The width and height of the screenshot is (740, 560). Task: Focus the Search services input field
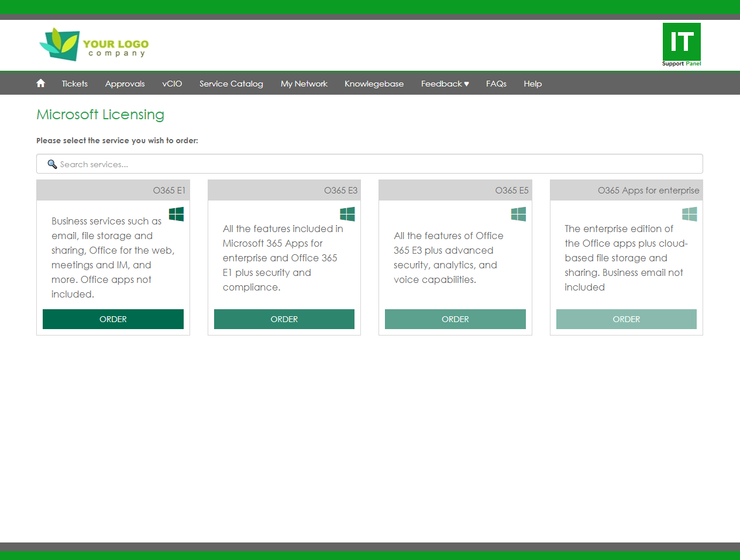(x=374, y=164)
